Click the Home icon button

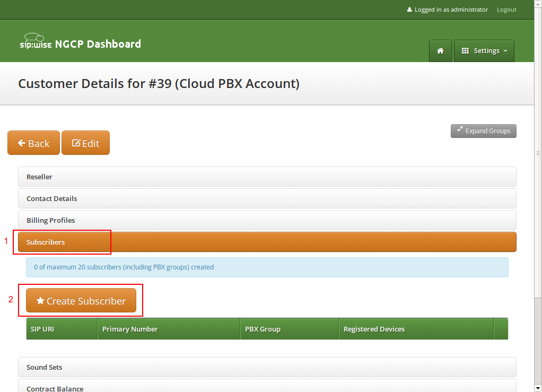pyautogui.click(x=440, y=51)
